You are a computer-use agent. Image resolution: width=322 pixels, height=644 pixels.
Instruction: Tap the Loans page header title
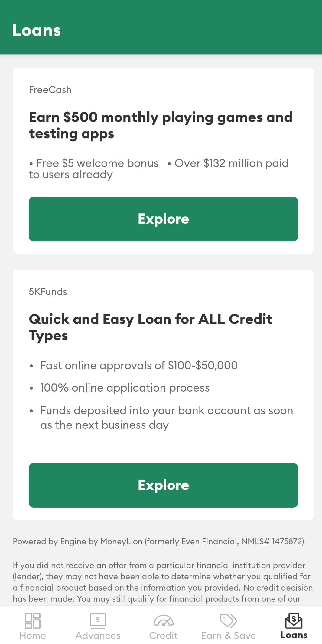[x=37, y=30]
